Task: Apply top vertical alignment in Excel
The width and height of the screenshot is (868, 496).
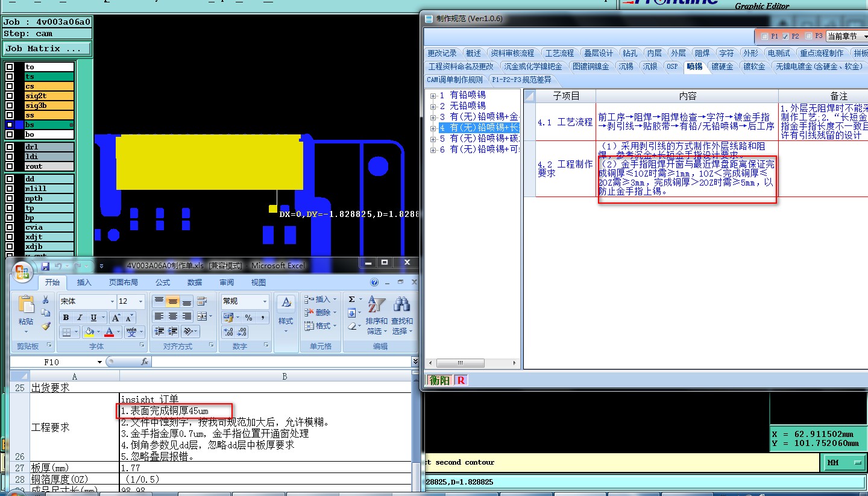Action: pyautogui.click(x=159, y=301)
